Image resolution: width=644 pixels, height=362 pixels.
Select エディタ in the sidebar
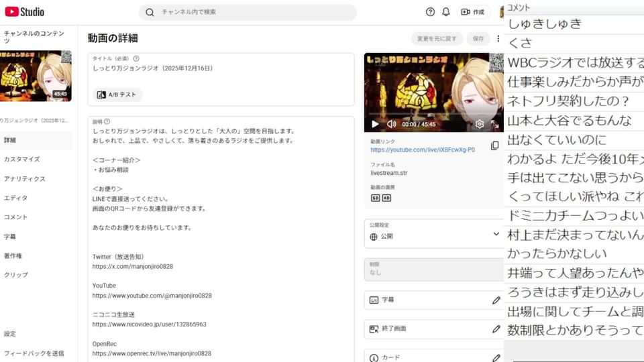click(16, 198)
